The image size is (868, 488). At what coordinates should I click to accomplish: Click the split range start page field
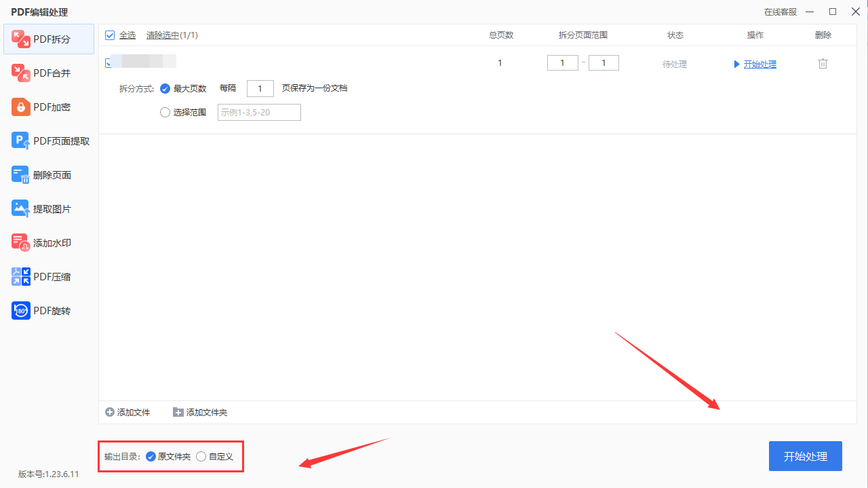pyautogui.click(x=563, y=63)
